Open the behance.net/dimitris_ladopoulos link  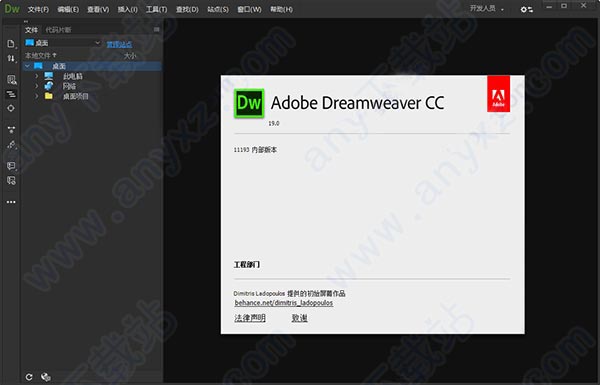(284, 303)
